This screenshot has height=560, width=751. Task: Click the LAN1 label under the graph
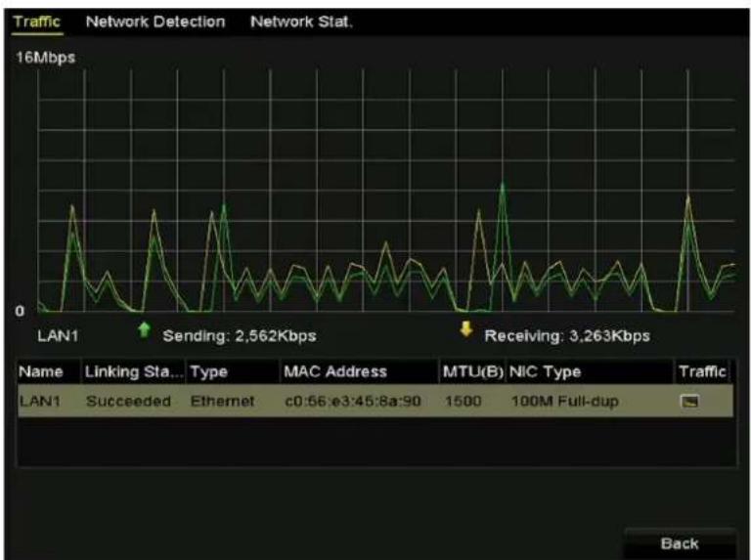point(58,336)
